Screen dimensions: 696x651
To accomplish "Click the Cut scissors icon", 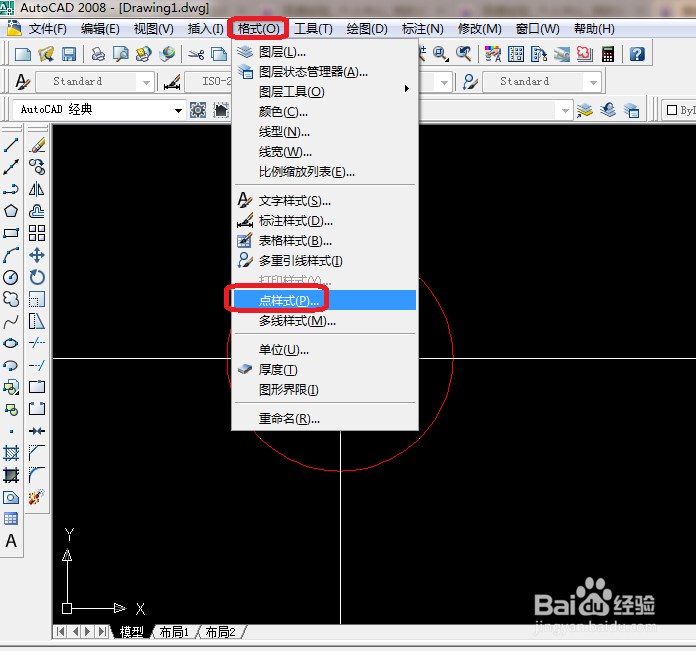I will pyautogui.click(x=196, y=54).
